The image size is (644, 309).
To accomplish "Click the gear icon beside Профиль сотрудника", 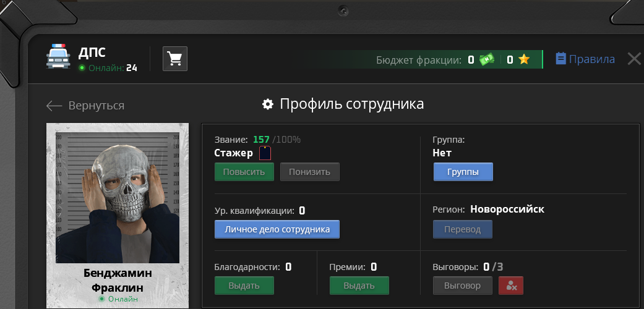I will click(268, 104).
